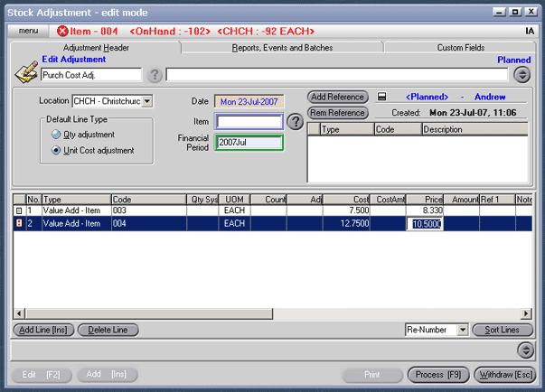The image size is (545, 392).
Task: Click the scroll left arrow of lines grid
Action: 19,313
